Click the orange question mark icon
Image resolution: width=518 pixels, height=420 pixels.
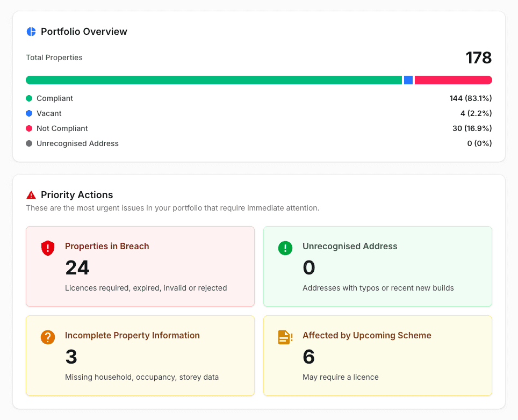[x=48, y=337]
